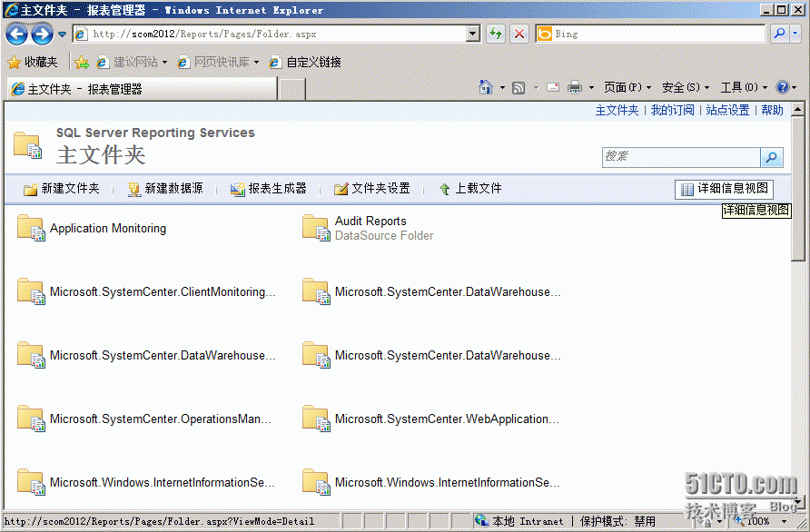Expand the Print dropdown arrow
Viewport: 810px width, 532px height.
pos(591,88)
